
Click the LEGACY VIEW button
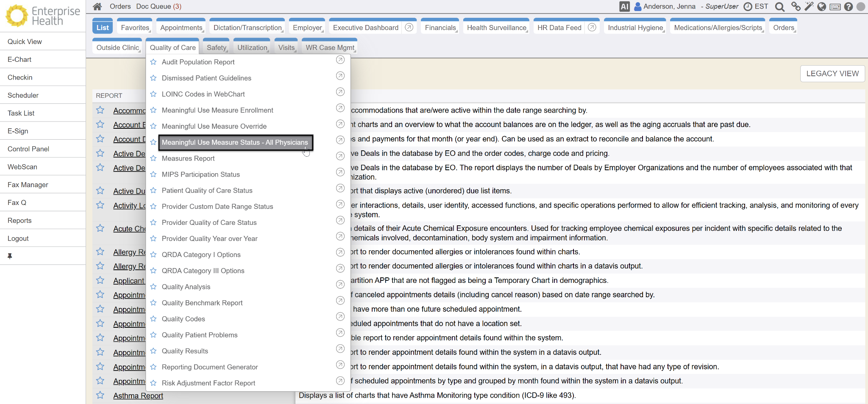832,74
